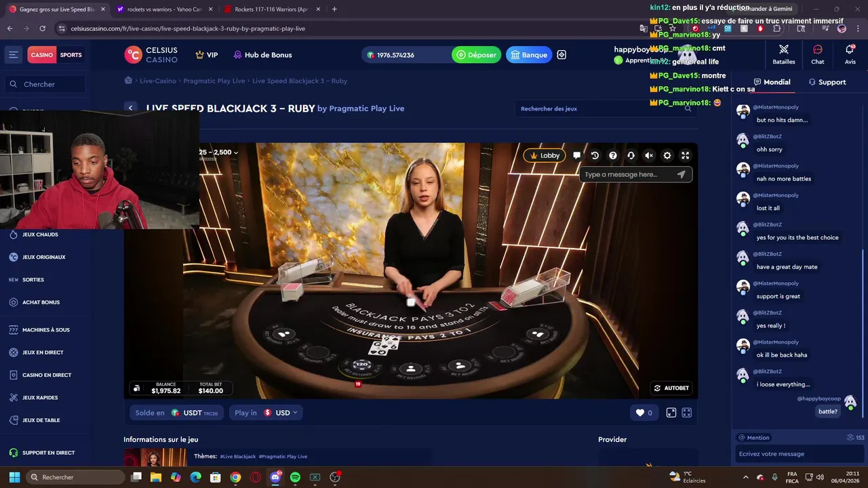
Task: Open the game help question mark
Action: (613, 155)
